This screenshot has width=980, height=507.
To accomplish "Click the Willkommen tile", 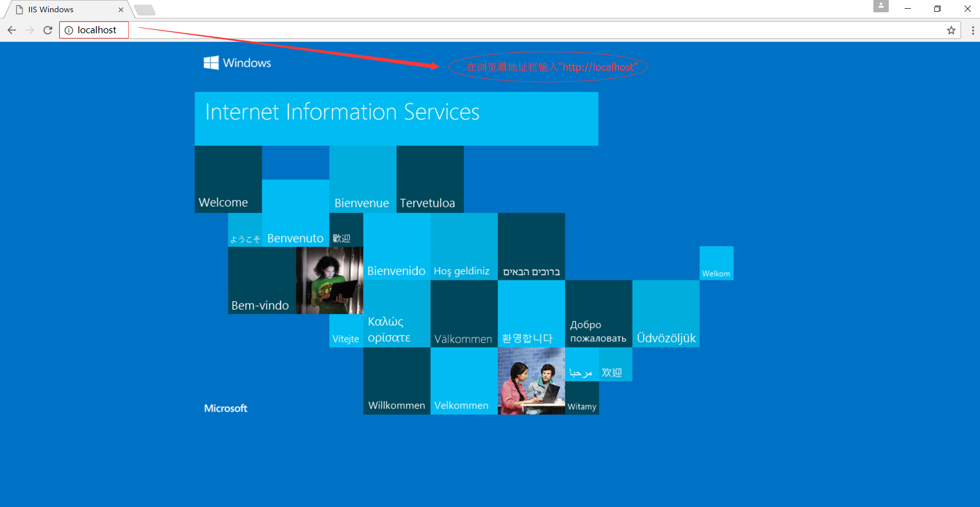I will click(x=396, y=382).
